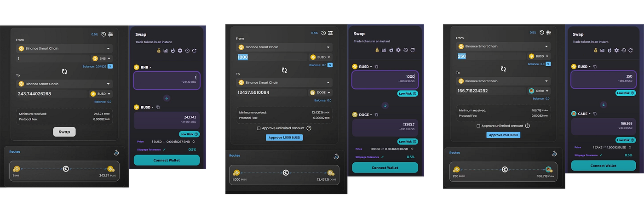Image resolution: width=644 pixels, height=218 pixels.
Task: Click the Low Risk badge under 13393.7 DOGE
Action: click(x=408, y=142)
